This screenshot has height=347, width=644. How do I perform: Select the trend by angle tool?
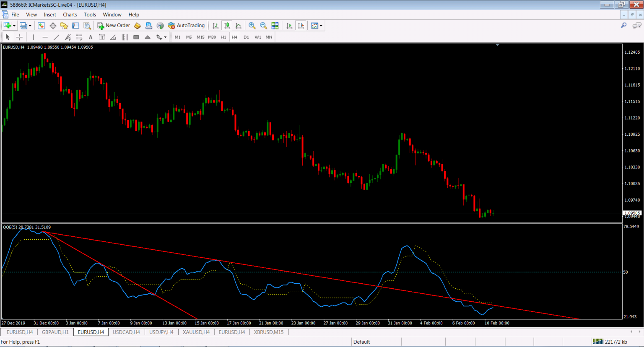(x=113, y=37)
